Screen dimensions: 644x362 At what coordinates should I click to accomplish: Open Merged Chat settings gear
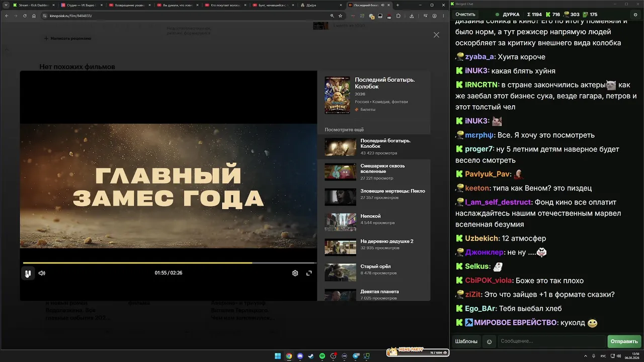(x=635, y=15)
